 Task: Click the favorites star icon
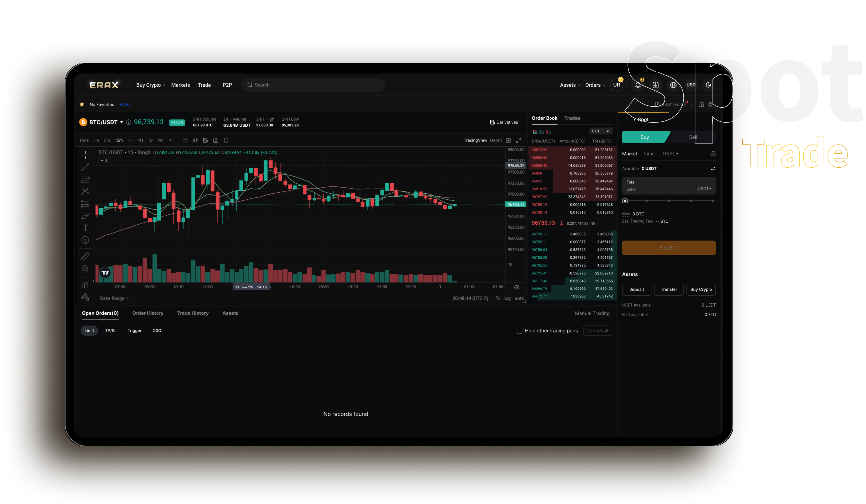point(82,104)
